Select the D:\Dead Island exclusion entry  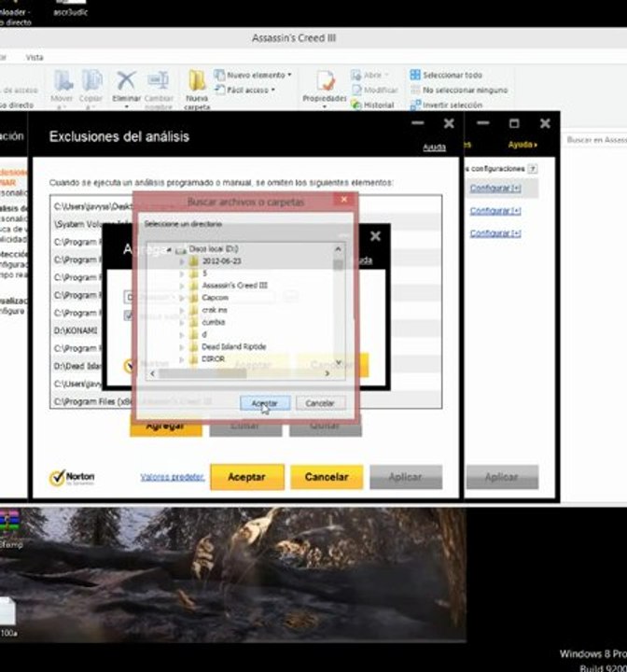point(77,366)
